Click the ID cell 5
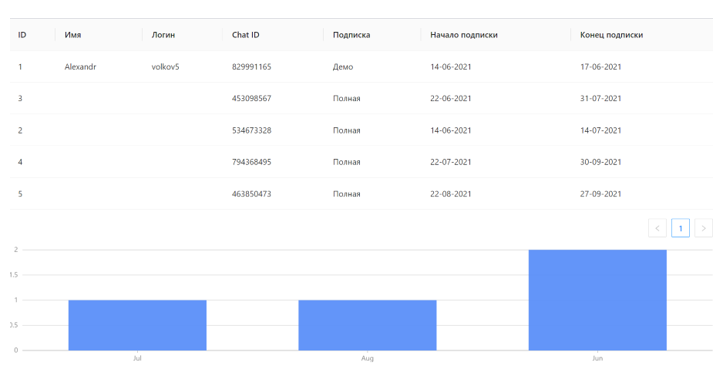723x381 pixels. [x=20, y=194]
